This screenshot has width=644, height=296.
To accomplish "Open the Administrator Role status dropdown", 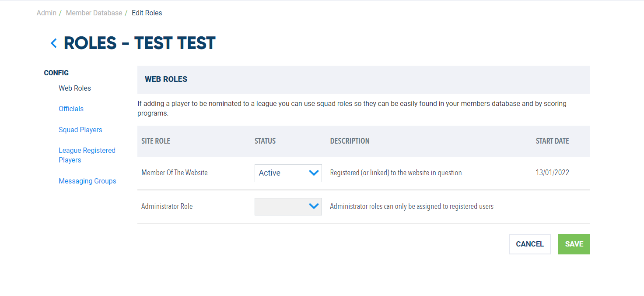I will pos(288,207).
